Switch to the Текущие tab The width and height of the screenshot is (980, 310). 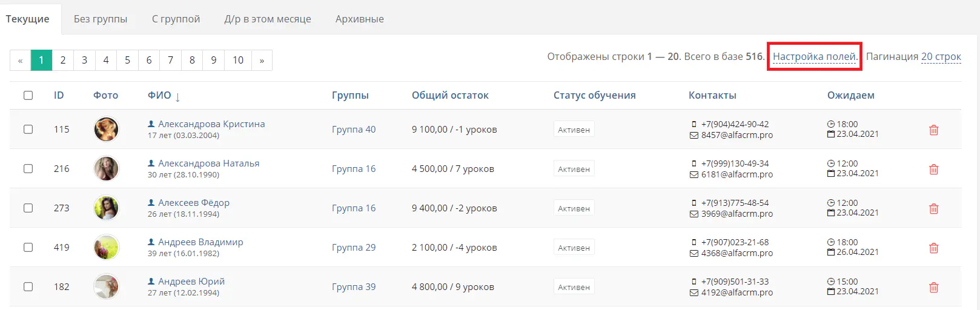[28, 19]
